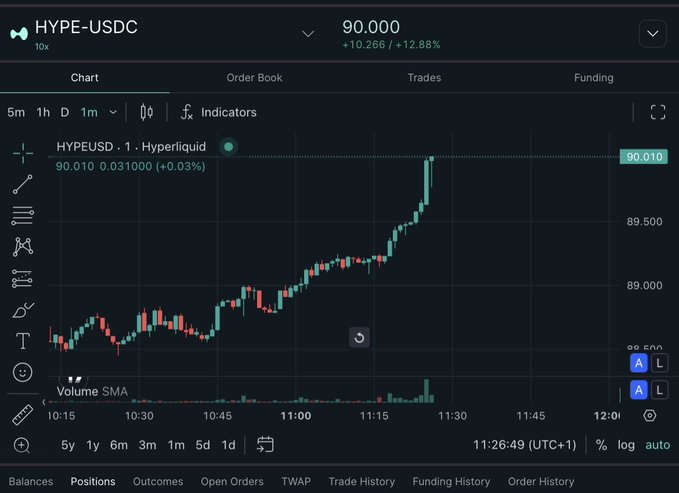The height and width of the screenshot is (493, 679).
Task: Click the 90.010 current price label
Action: click(643, 157)
